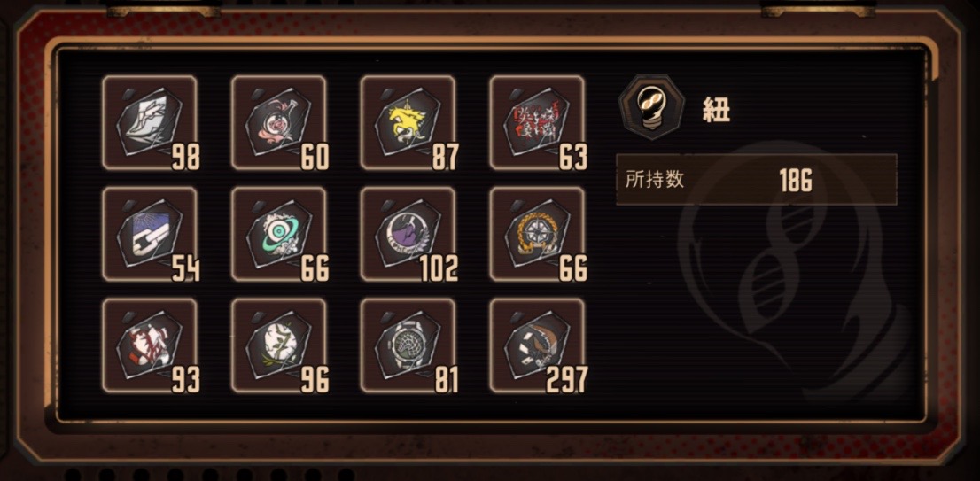Select the red scribble shard with count 63

pos(537,122)
